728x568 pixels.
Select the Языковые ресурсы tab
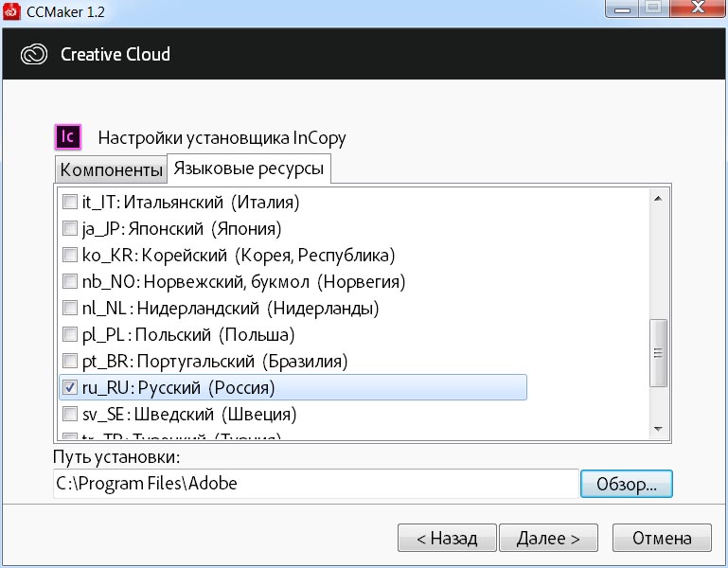(249, 169)
